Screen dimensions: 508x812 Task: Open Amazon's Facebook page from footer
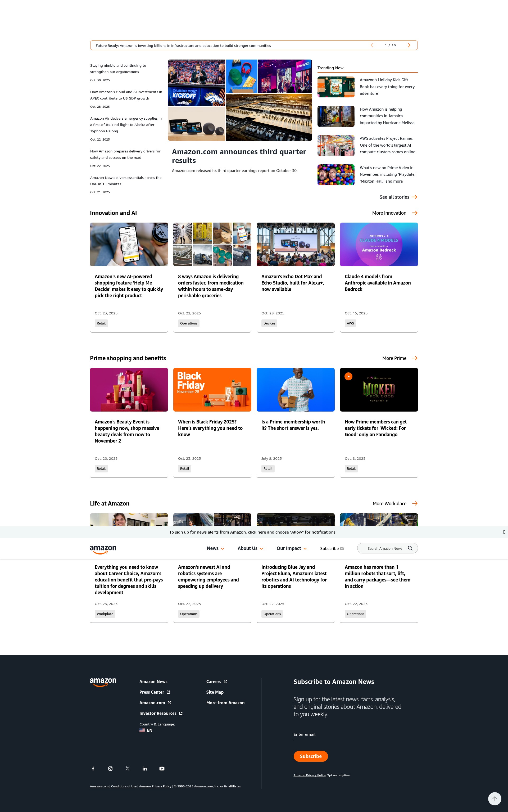click(x=93, y=769)
